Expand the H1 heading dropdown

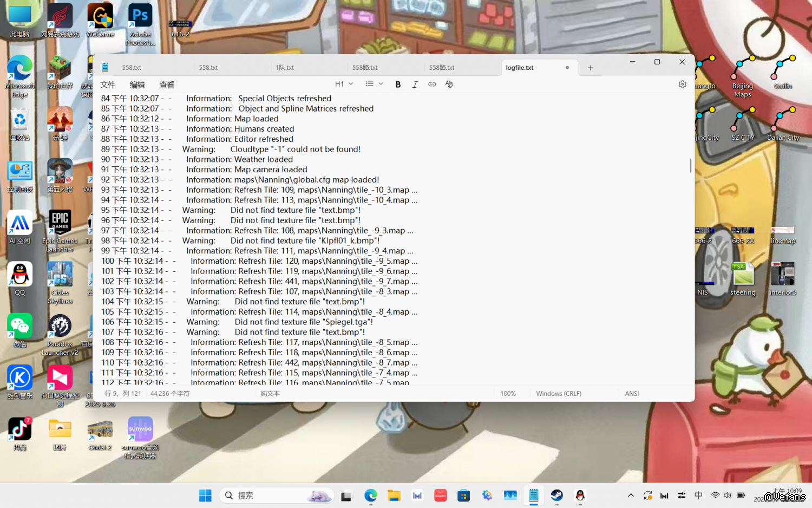tap(344, 84)
